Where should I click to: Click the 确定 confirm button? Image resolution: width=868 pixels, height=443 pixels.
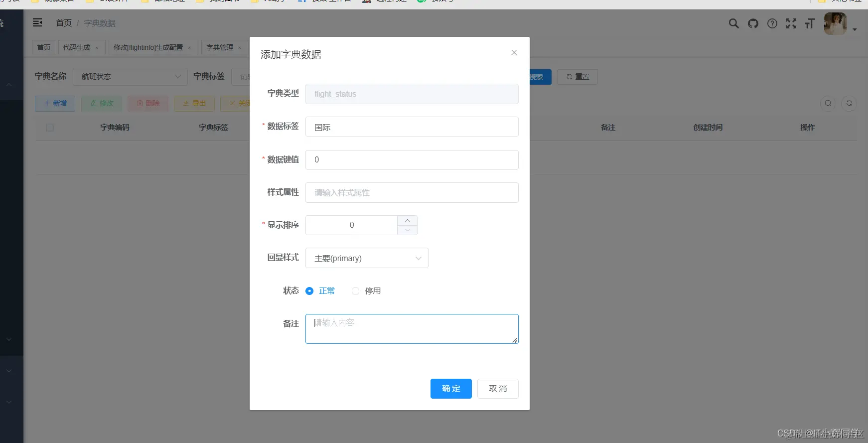pos(451,389)
